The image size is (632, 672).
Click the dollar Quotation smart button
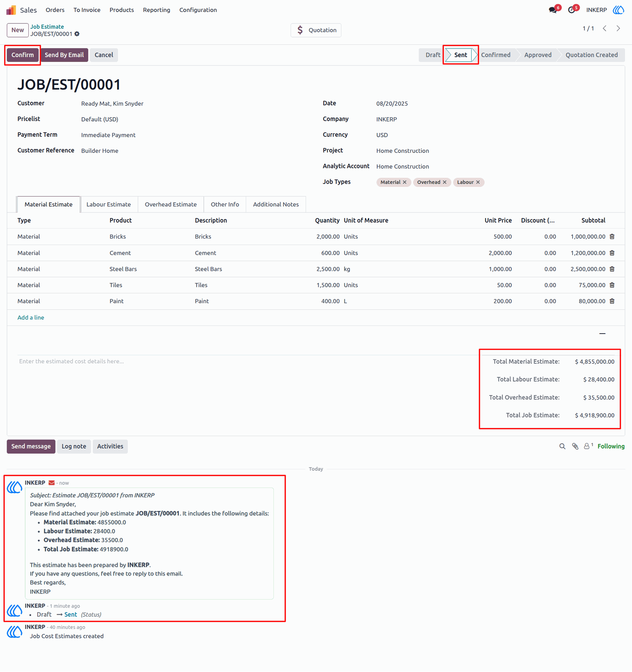[x=316, y=30]
